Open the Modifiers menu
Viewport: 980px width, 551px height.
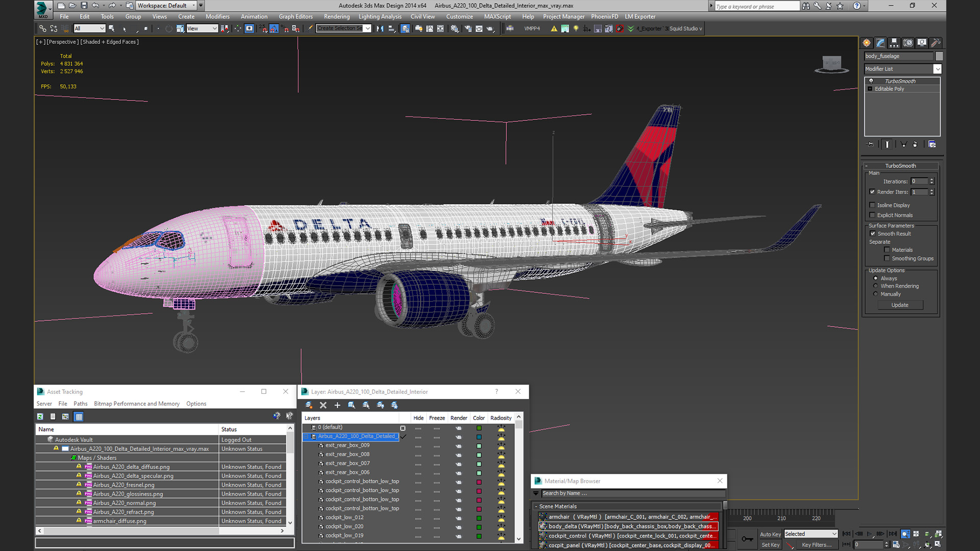(217, 17)
